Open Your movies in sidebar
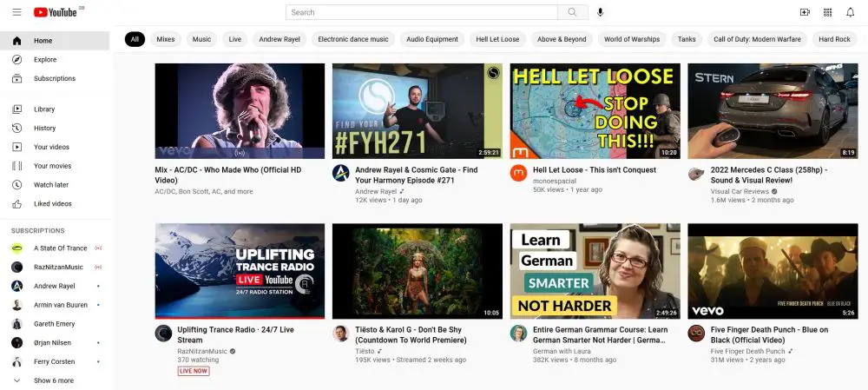The width and height of the screenshot is (868, 390). [x=55, y=166]
